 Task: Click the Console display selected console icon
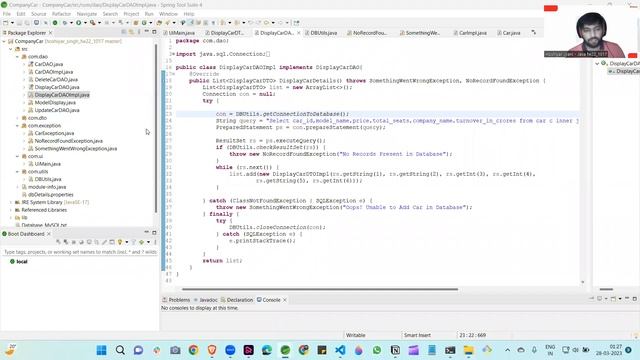pos(599,299)
